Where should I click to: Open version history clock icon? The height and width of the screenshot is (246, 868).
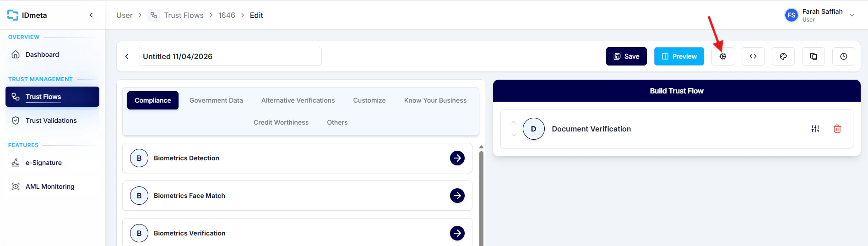[843, 56]
